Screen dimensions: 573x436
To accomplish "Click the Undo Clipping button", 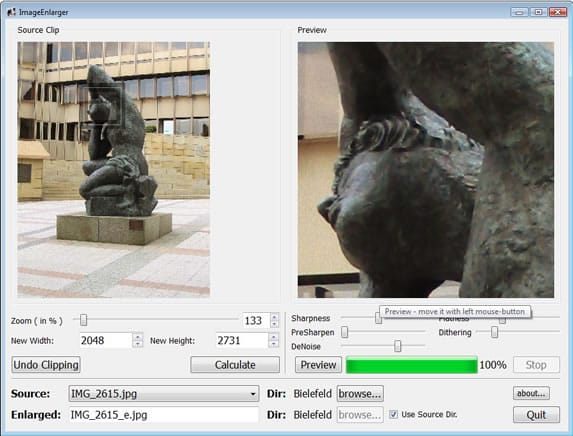I will [x=46, y=365].
